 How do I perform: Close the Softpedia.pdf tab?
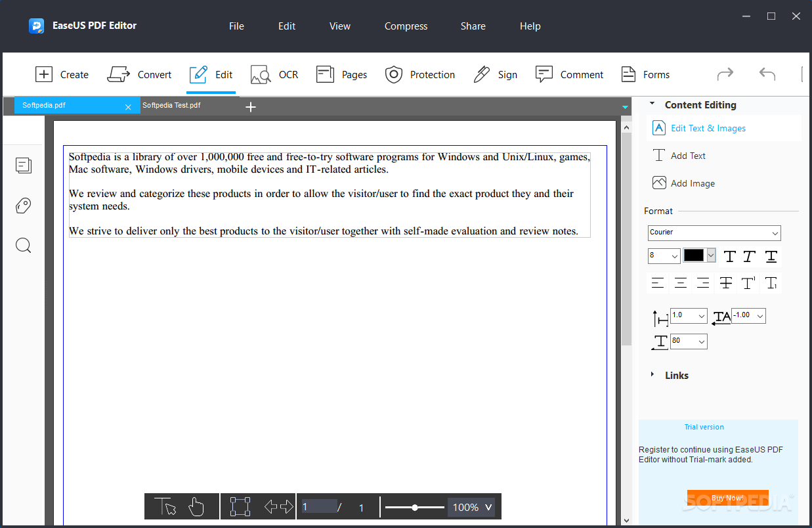click(x=128, y=106)
